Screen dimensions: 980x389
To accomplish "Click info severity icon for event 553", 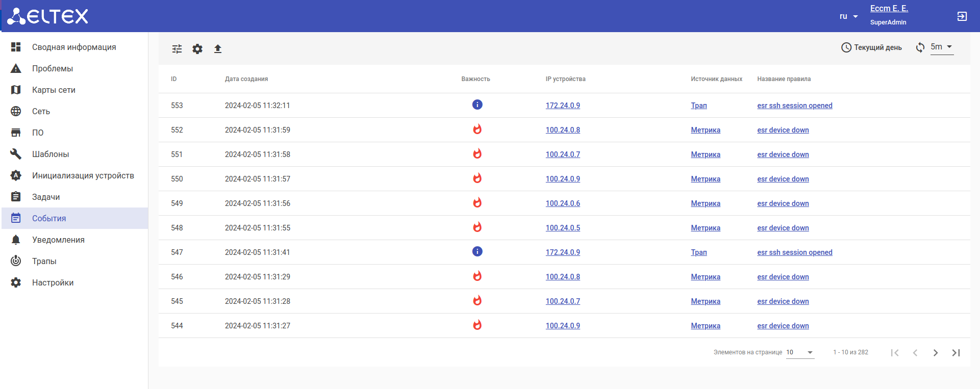I will click(477, 105).
